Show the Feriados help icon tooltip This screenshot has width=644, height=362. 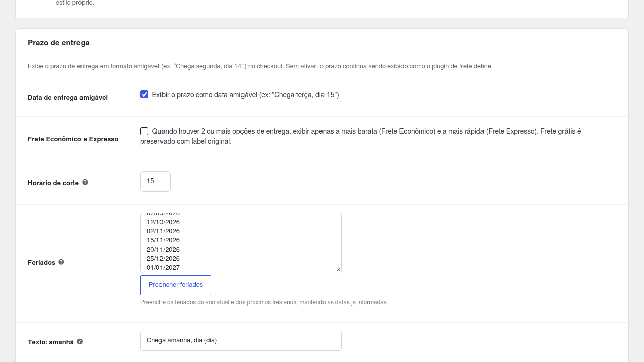point(61,262)
